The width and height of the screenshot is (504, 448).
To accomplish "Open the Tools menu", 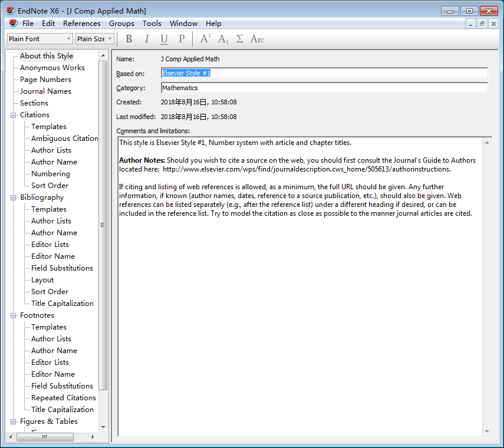I will 151,24.
